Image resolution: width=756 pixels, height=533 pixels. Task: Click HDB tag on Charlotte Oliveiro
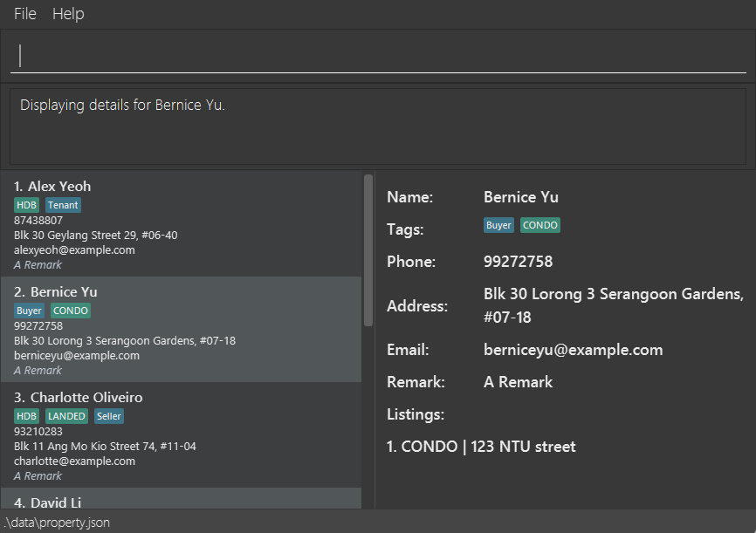26,416
